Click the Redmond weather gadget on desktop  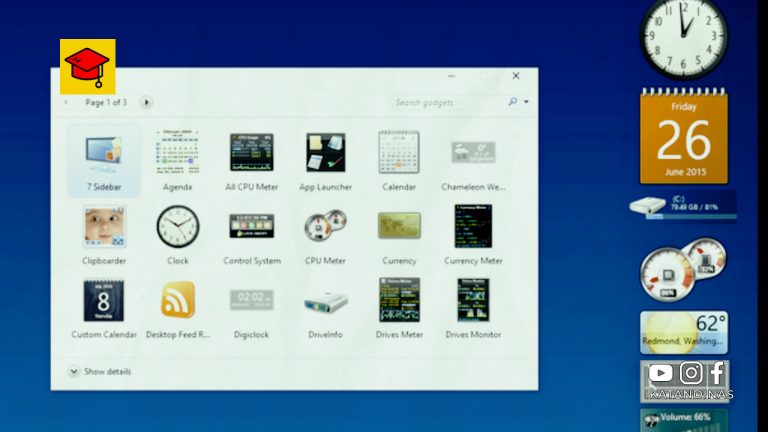click(x=684, y=333)
